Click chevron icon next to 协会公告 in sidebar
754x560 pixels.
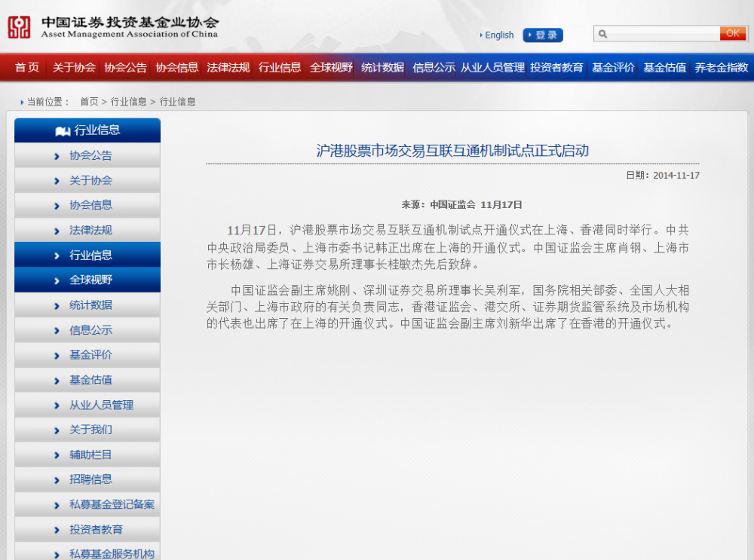coord(57,156)
